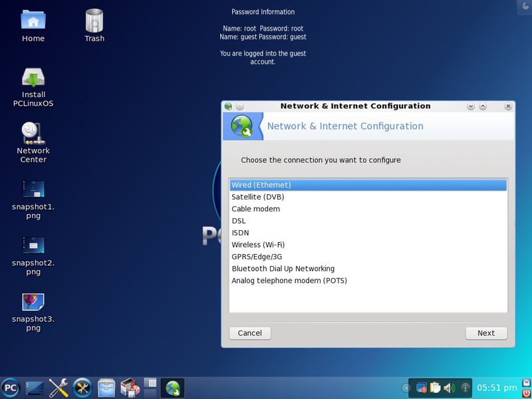
Task: Open desktop toolbox in top-right corner
Action: click(525, 6)
